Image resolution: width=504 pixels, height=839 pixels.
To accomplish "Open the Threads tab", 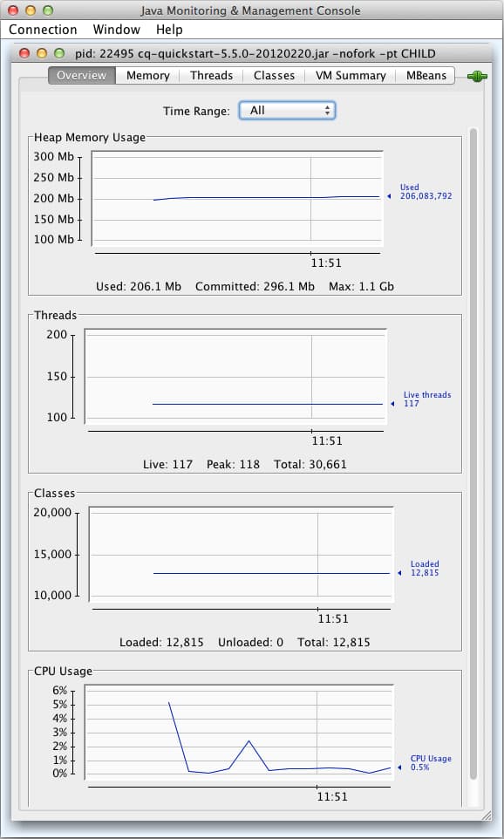I will (211, 76).
